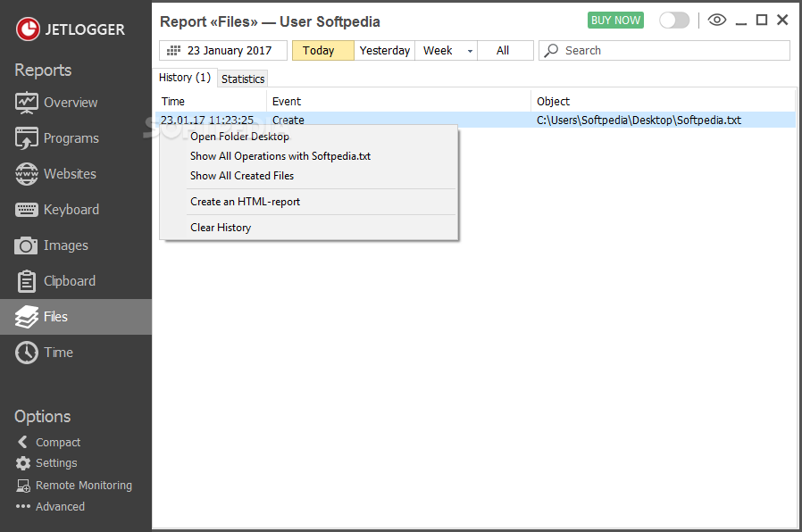Viewport: 802px width, 532px height.
Task: Select the All filter button
Action: 505,50
